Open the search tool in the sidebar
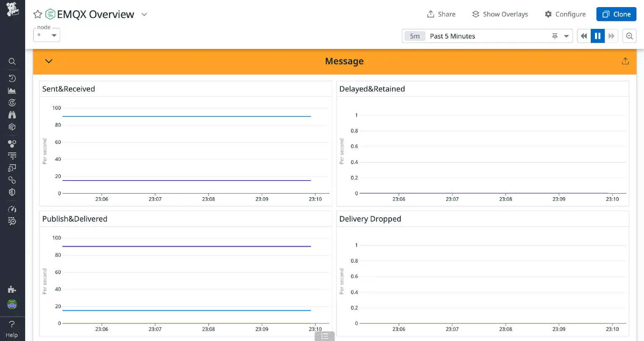The image size is (644, 341). tap(12, 61)
